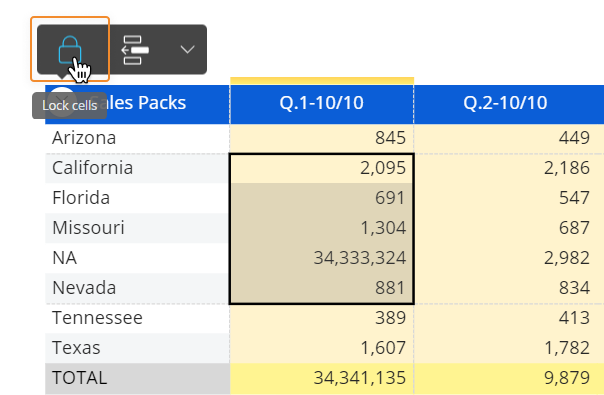This screenshot has height=395, width=604.
Task: Click the Arizona Q.1 cell 845
Action: click(322, 138)
